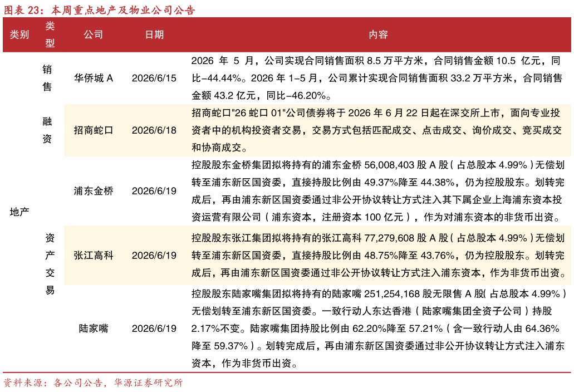Click the 张江高科 content mentioning 77,279,608 股
Image resolution: width=574 pixels, height=392 pixels.
pos(379,256)
